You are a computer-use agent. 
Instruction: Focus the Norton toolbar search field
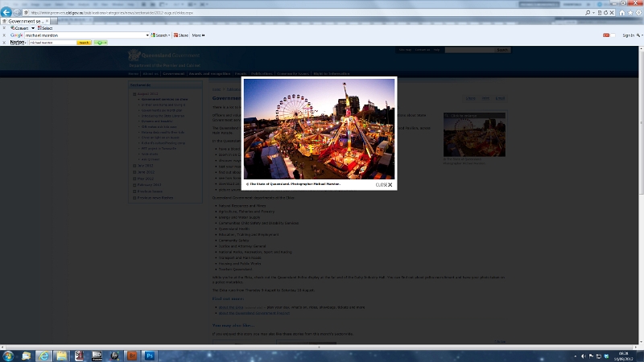(x=52, y=43)
